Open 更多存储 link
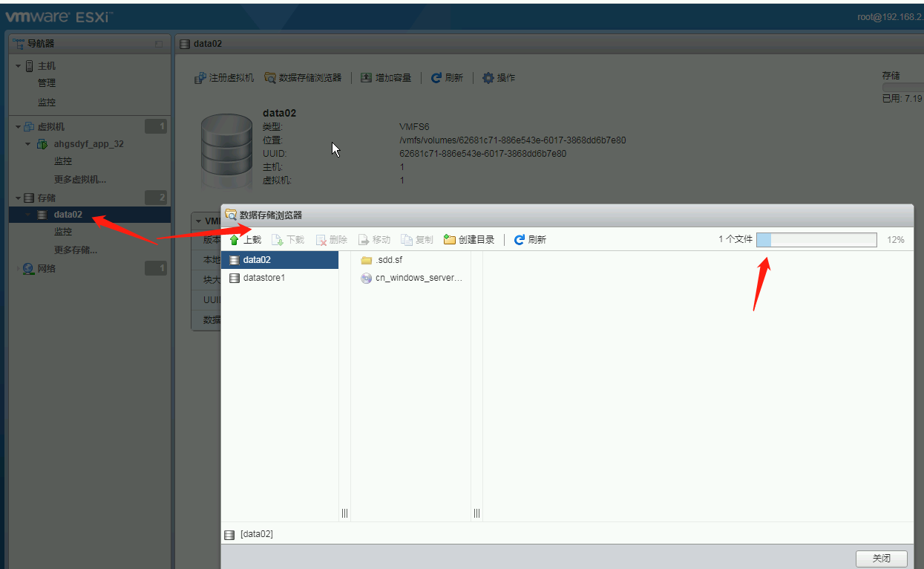924x569 pixels. tap(76, 250)
